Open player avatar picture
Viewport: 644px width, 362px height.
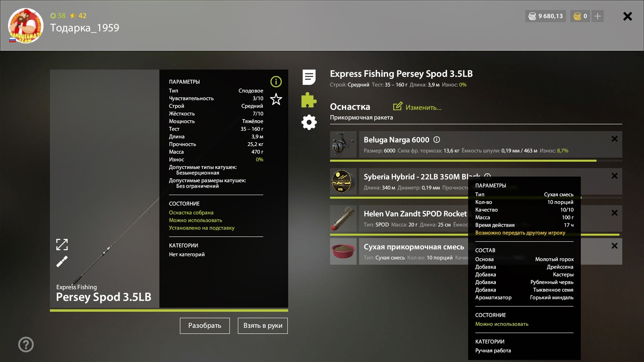(25, 26)
